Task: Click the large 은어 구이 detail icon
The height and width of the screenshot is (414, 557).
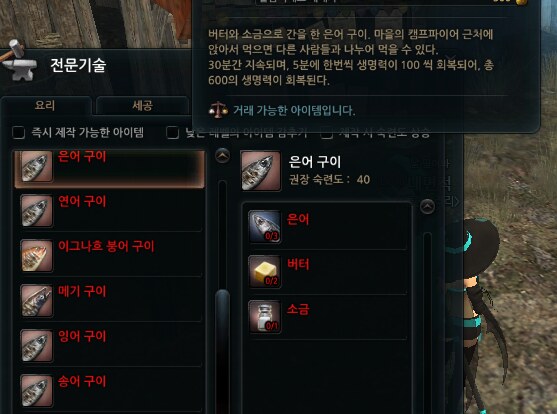Action: (261, 171)
